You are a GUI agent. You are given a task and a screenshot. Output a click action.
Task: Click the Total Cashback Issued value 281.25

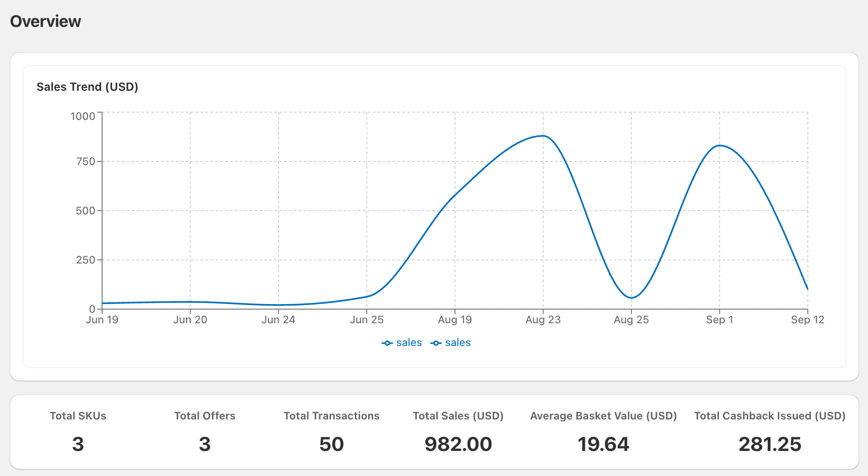pyautogui.click(x=770, y=444)
